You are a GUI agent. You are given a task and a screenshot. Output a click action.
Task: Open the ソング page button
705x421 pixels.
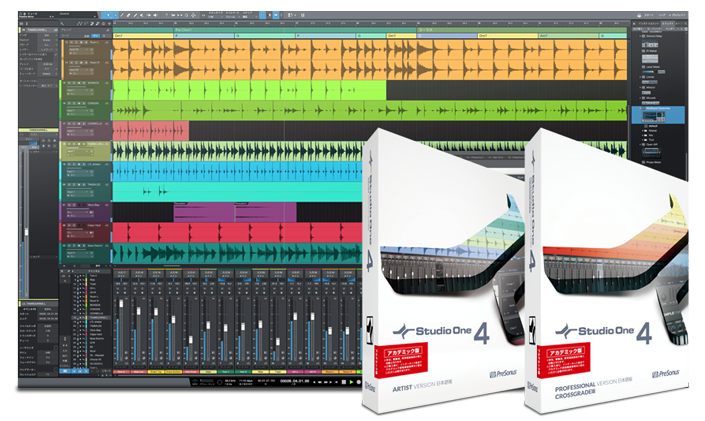pos(662,15)
